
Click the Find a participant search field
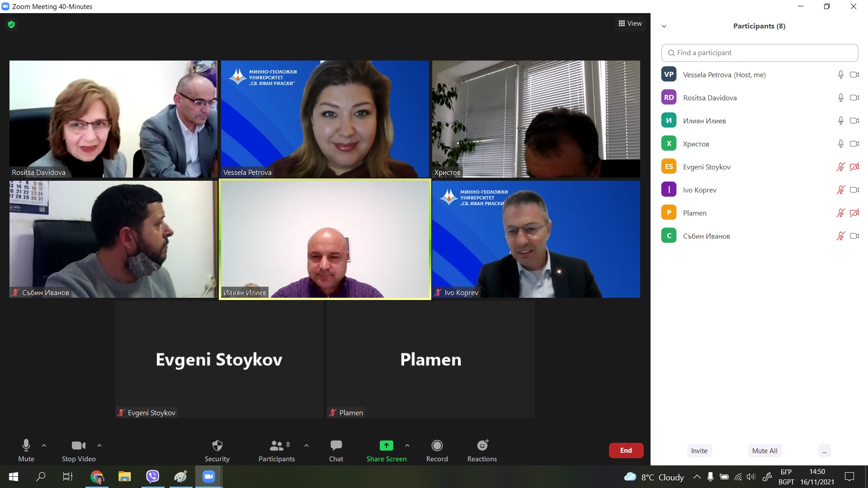[759, 53]
